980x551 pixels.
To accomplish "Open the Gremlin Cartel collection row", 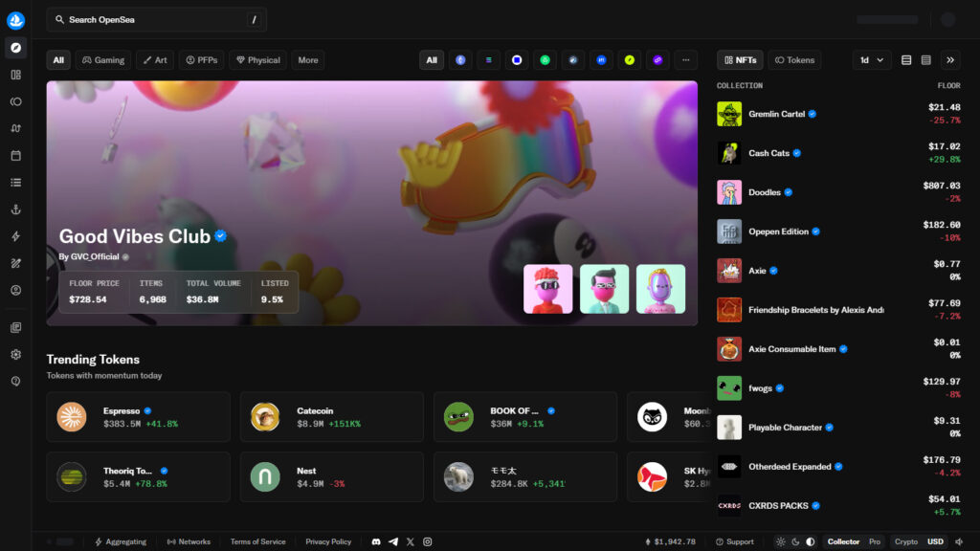I will (838, 114).
